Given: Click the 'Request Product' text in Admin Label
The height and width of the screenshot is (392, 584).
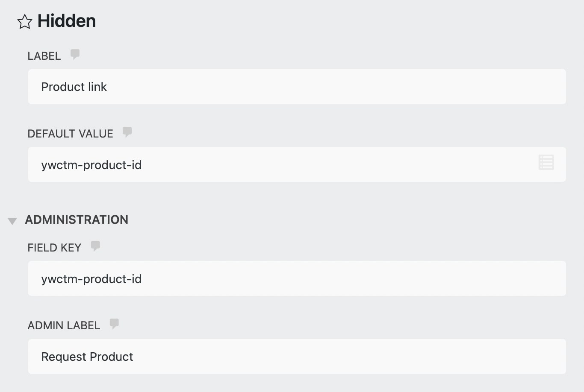Looking at the screenshot, I should point(87,357).
